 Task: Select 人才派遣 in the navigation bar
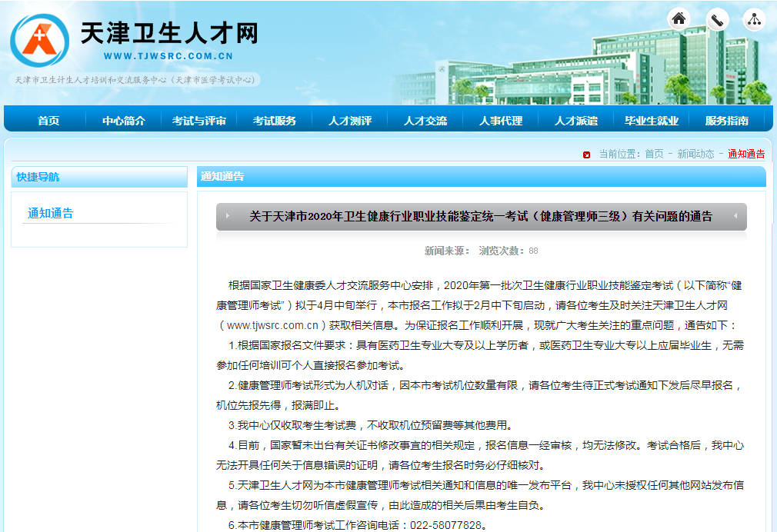(x=576, y=121)
